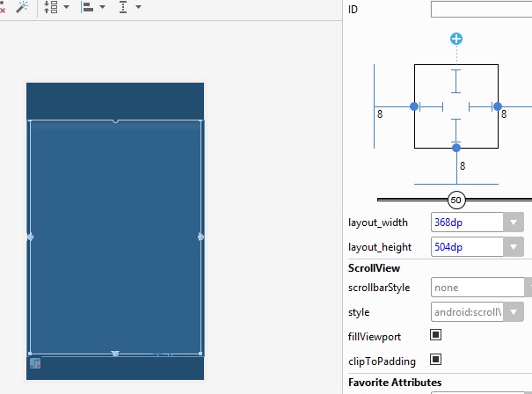Screen dimensions: 532x394
Task: Expand the layout_width dropdown
Action: [x=514, y=223]
